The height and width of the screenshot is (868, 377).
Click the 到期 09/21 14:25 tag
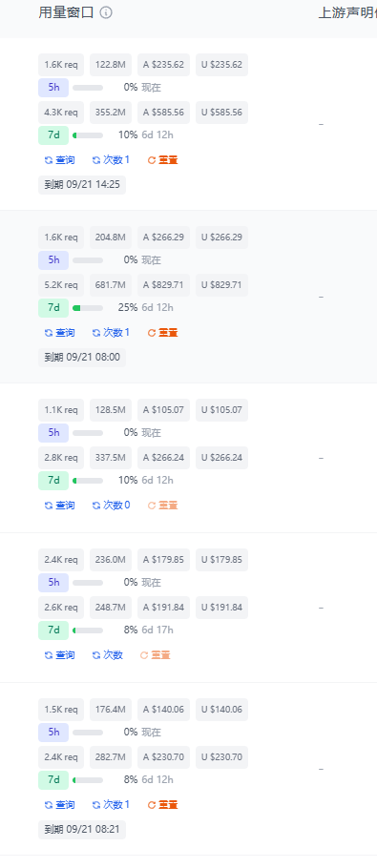point(82,185)
